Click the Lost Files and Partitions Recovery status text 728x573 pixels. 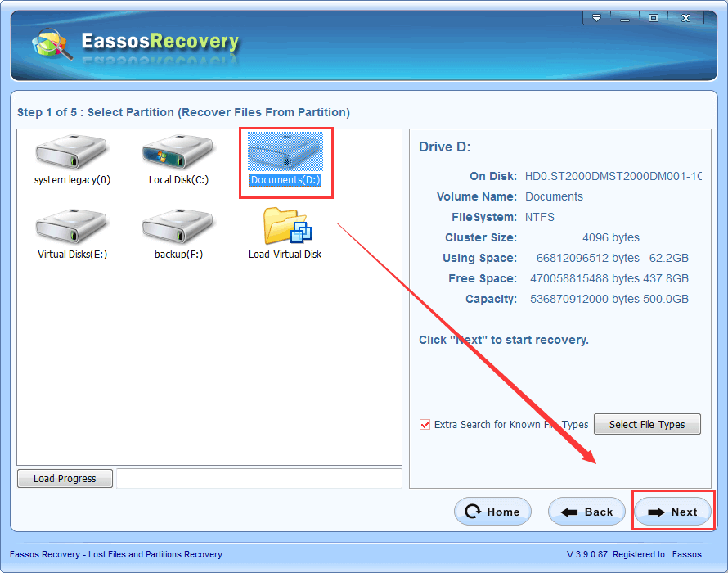coord(156,554)
